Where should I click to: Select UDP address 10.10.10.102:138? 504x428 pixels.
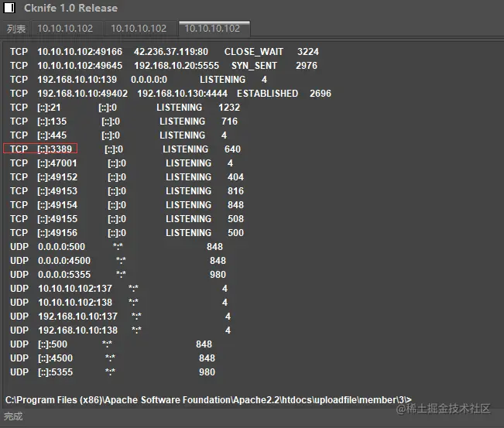click(x=75, y=303)
